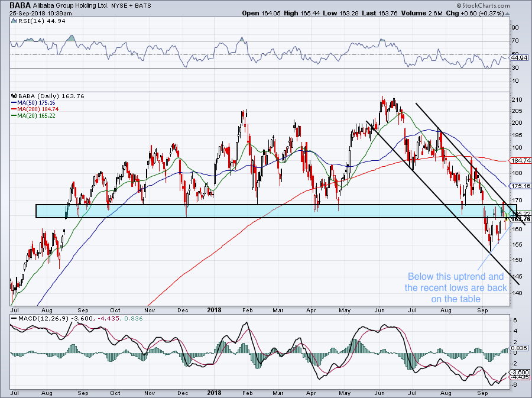Click the 30 oversold level on RSI axis
The width and height of the screenshot is (532, 398).
(x=515, y=68)
